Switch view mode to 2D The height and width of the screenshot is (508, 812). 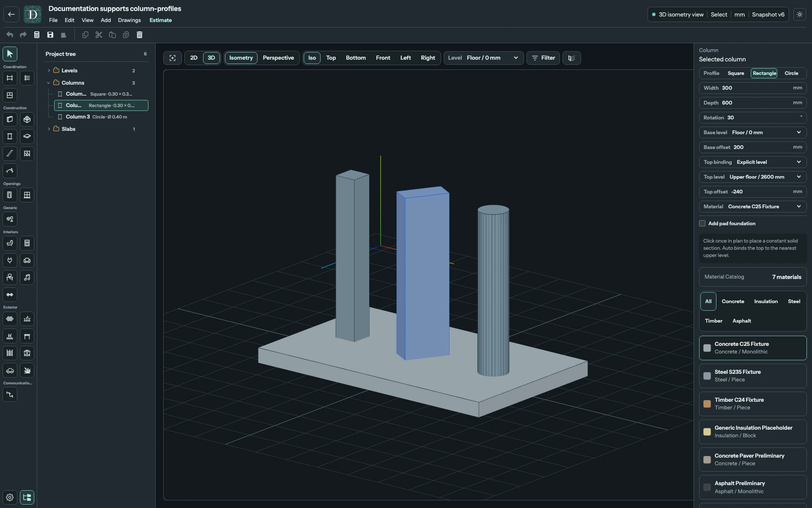pos(194,58)
